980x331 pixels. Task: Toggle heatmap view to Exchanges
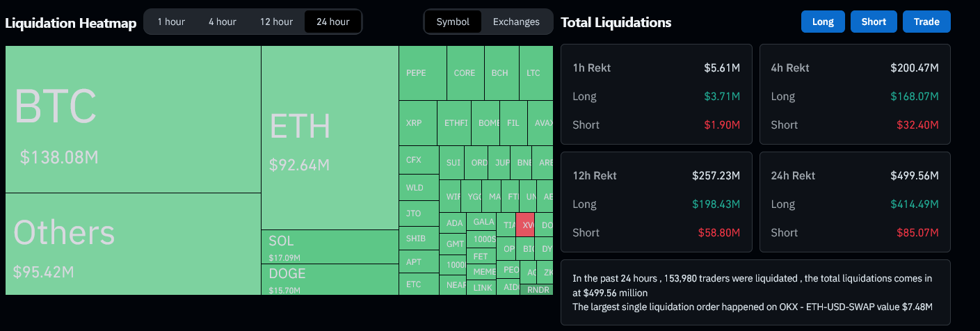516,22
